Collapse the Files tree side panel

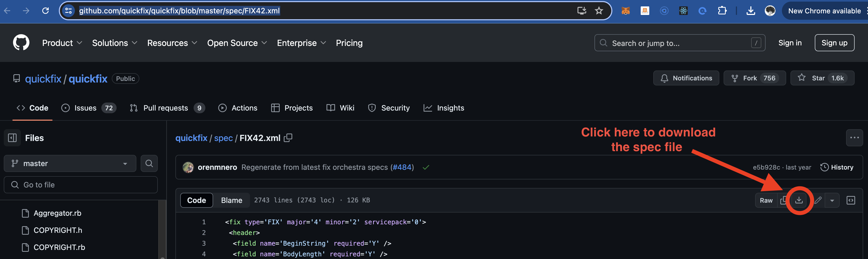pos(13,138)
